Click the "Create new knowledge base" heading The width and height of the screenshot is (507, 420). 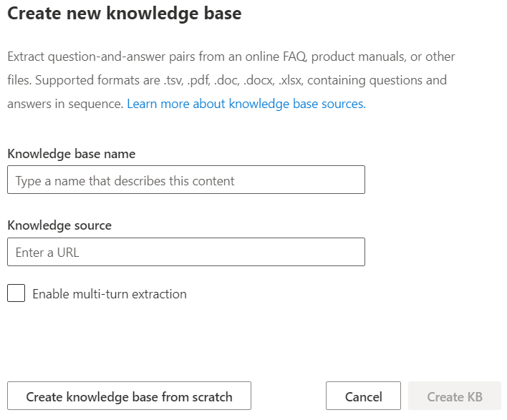pos(125,14)
